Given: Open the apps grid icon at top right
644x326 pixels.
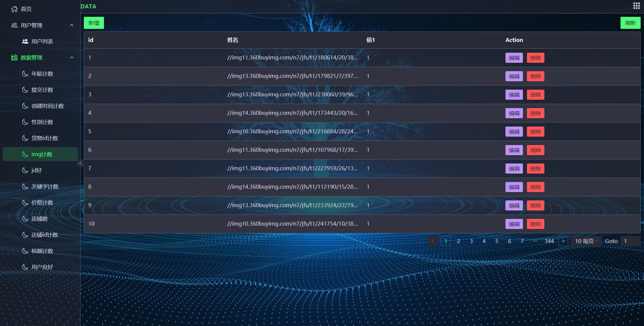Looking at the screenshot, I should pyautogui.click(x=636, y=6).
